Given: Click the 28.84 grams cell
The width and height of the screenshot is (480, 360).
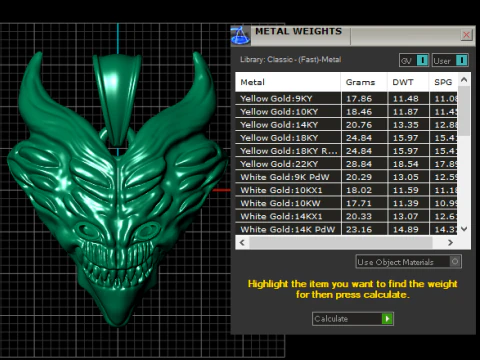Looking at the screenshot, I should click(364, 164).
